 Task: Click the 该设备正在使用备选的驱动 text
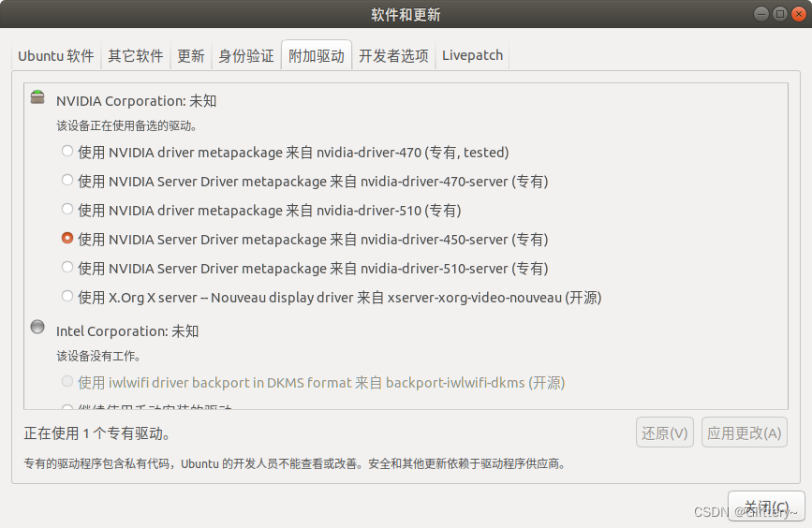coord(126,125)
